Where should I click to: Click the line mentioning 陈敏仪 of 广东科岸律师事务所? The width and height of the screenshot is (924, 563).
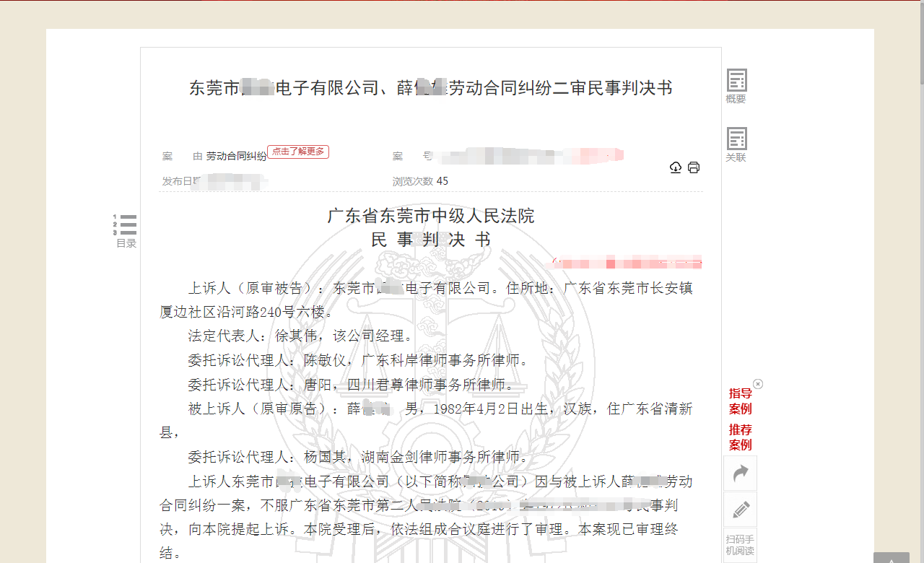[x=358, y=360]
